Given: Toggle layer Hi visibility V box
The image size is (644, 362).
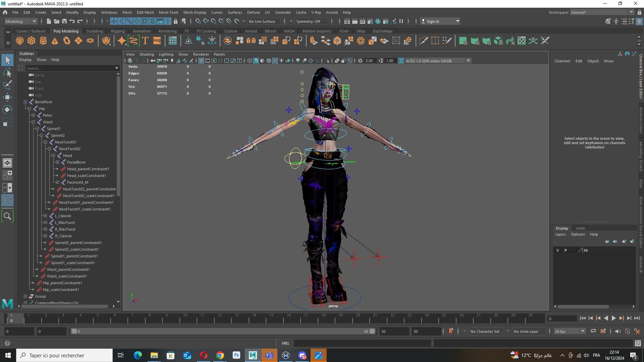Looking at the screenshot, I should (557, 250).
